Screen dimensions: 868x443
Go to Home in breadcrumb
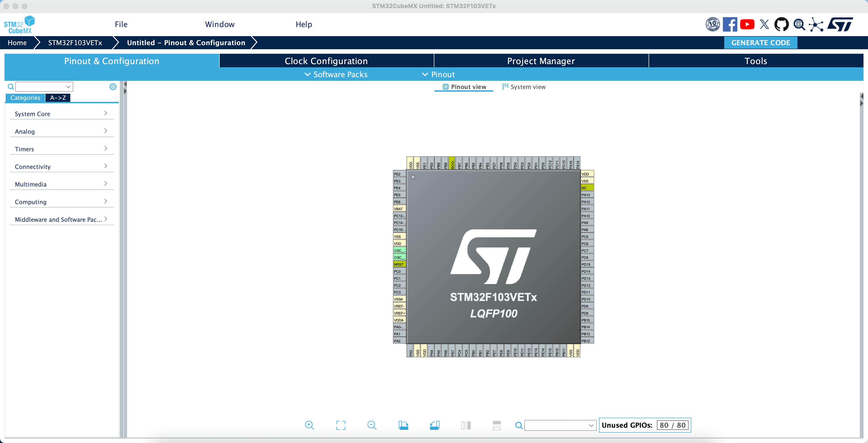[17, 43]
